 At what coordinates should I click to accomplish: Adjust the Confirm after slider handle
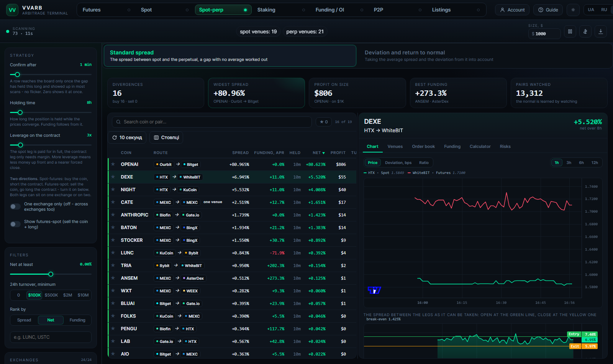[17, 74]
